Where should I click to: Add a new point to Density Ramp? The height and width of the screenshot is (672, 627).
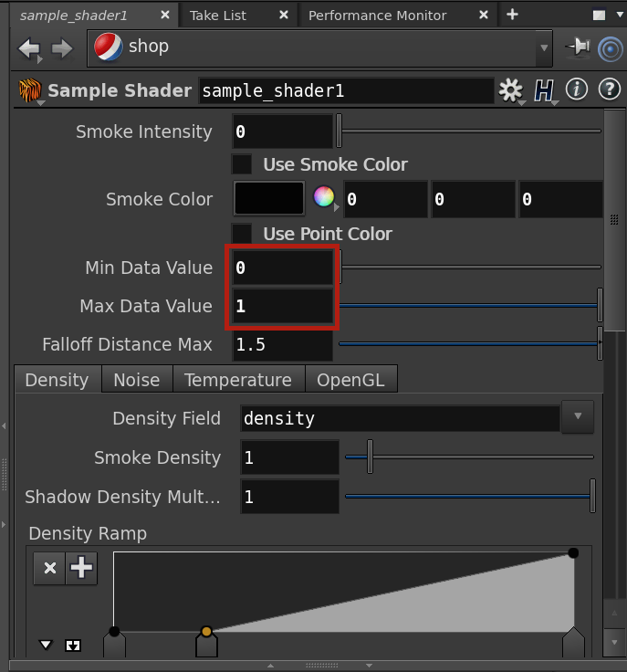(x=82, y=568)
